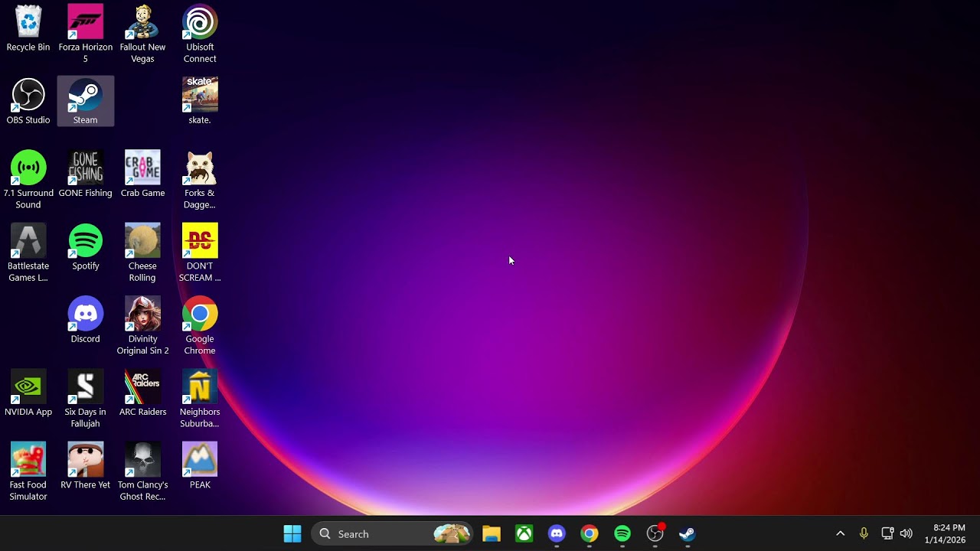Switch to Spotify in the taskbar

coord(622,533)
